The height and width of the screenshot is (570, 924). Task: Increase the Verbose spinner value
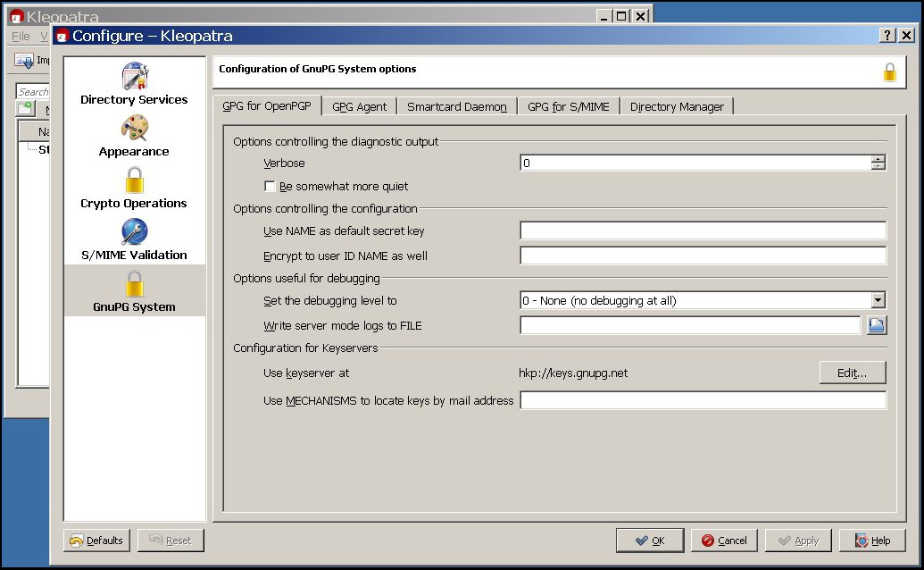(x=878, y=158)
